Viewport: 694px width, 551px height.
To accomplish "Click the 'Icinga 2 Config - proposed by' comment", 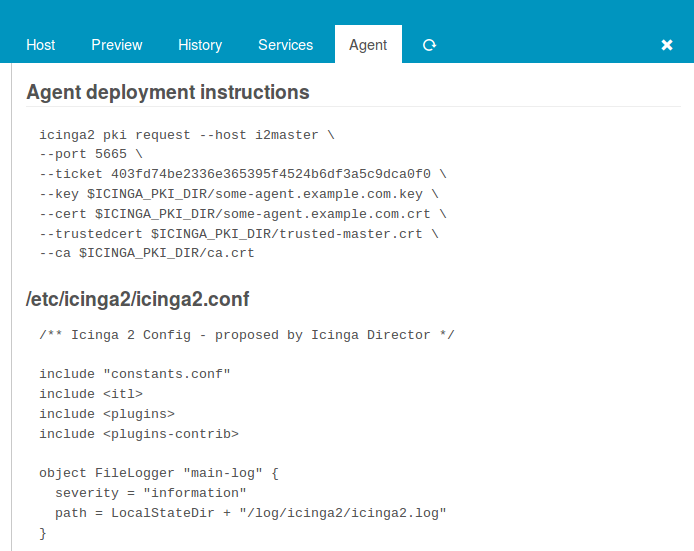I will pos(247,335).
